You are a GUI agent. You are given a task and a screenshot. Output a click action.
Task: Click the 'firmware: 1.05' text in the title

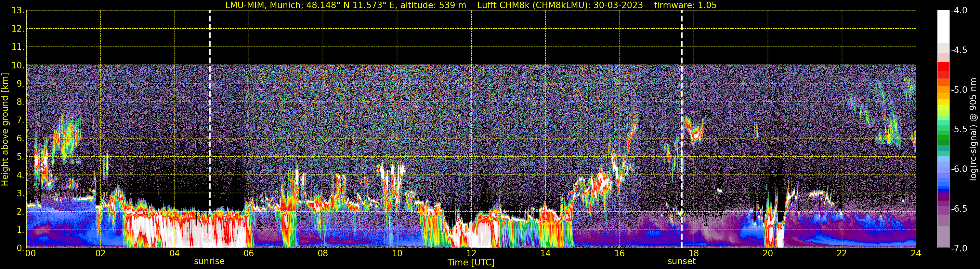click(685, 5)
